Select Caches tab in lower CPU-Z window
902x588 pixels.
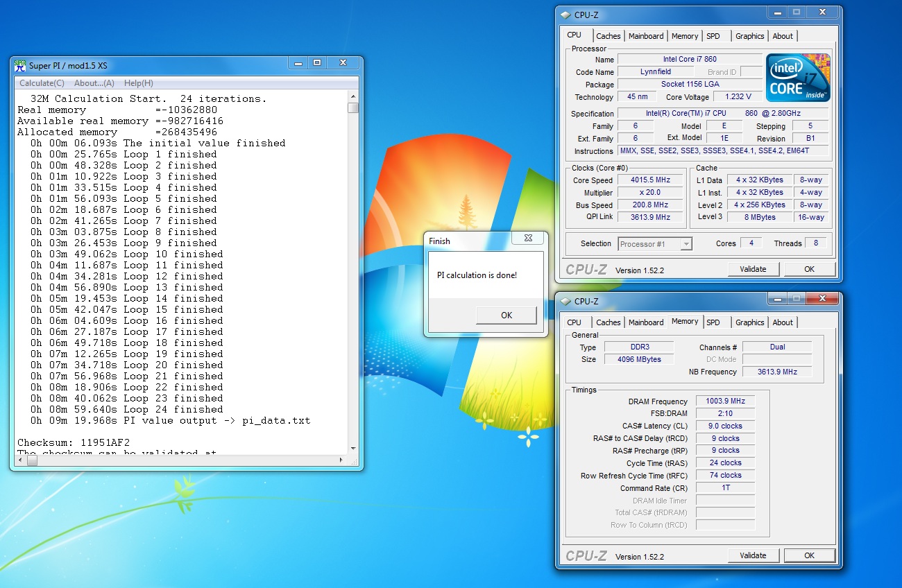(609, 322)
